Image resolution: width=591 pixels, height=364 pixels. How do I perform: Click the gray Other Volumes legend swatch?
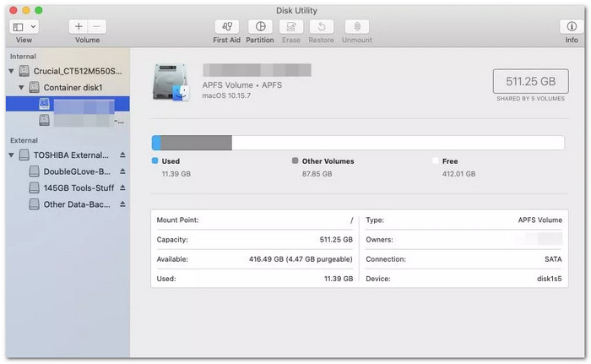click(295, 160)
